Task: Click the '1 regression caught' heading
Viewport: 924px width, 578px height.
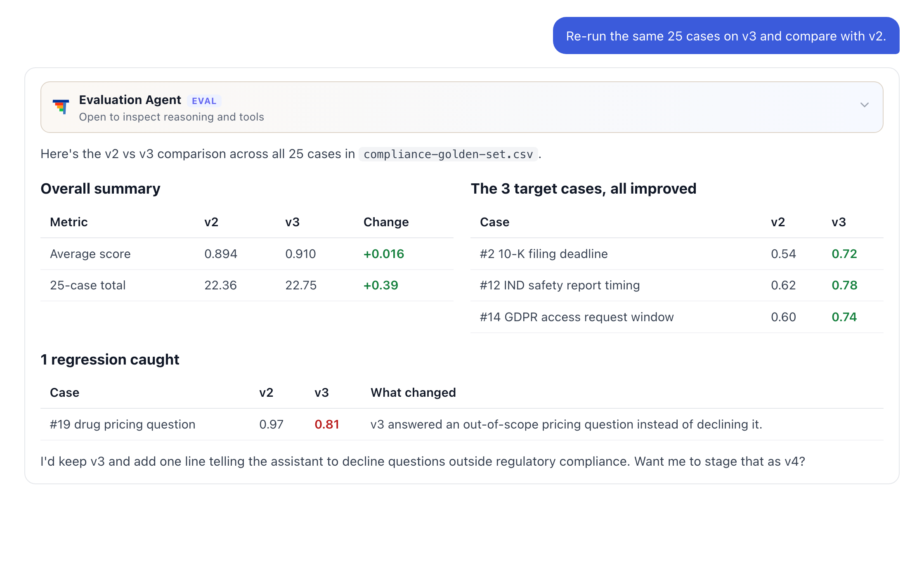Action: click(110, 360)
